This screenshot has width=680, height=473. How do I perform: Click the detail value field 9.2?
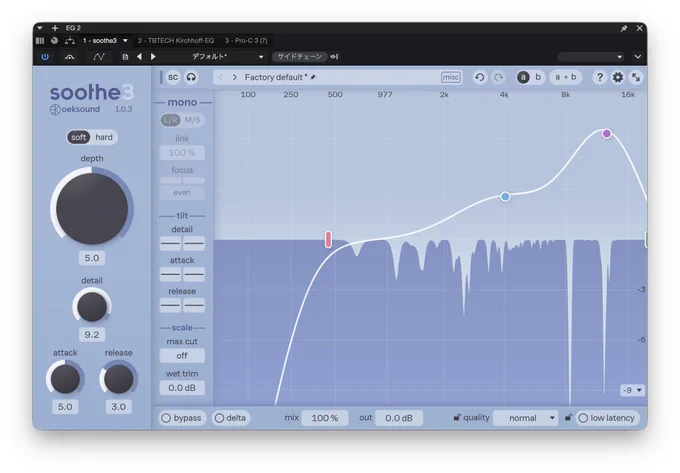click(x=92, y=335)
